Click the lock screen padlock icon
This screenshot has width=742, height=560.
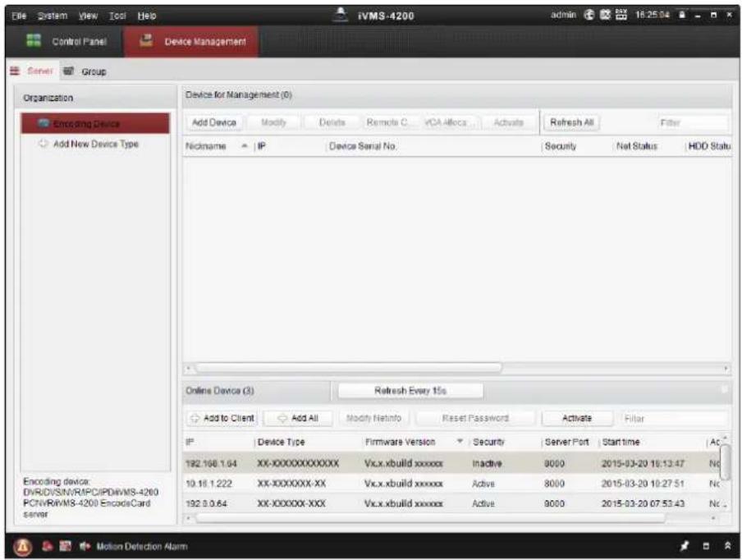[682, 15]
